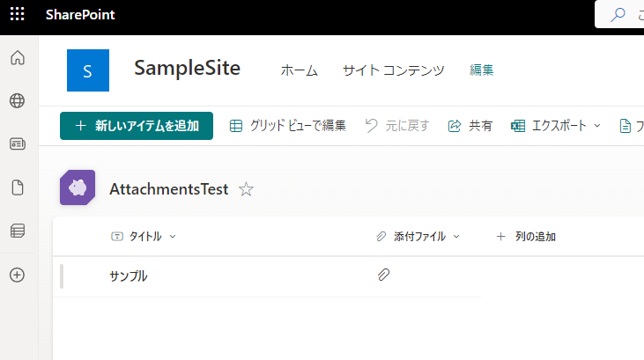Click the form document icon in toolbar

(625, 126)
